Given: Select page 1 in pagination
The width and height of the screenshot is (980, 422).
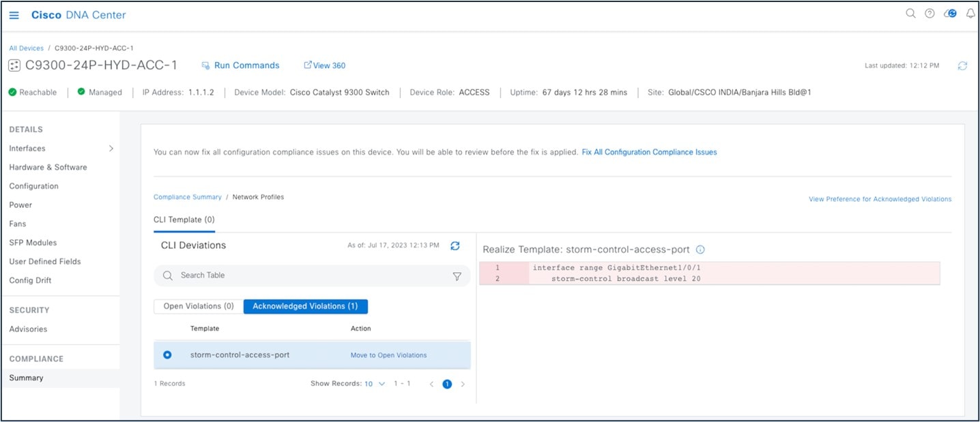Looking at the screenshot, I should pos(447,384).
